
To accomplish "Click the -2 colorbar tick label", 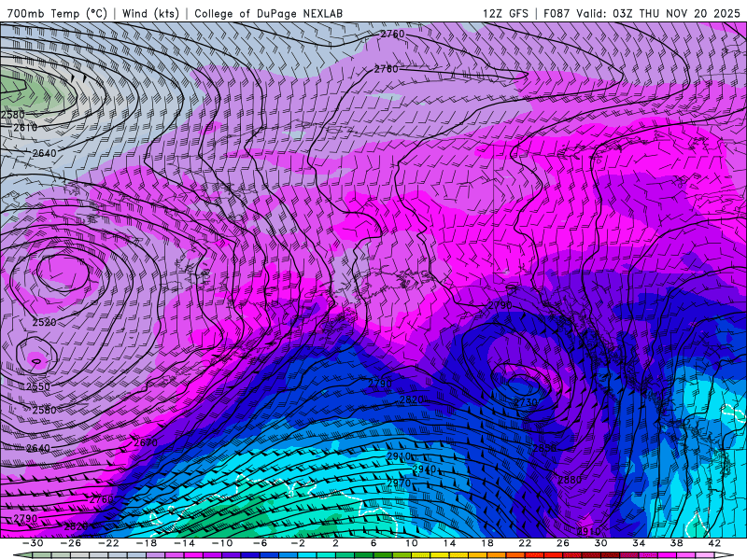I will [298, 543].
